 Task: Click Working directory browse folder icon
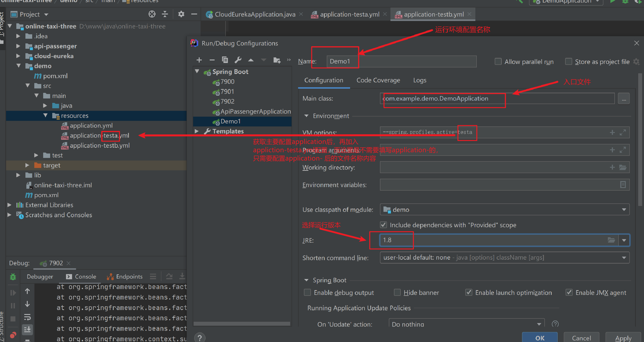pos(623,167)
